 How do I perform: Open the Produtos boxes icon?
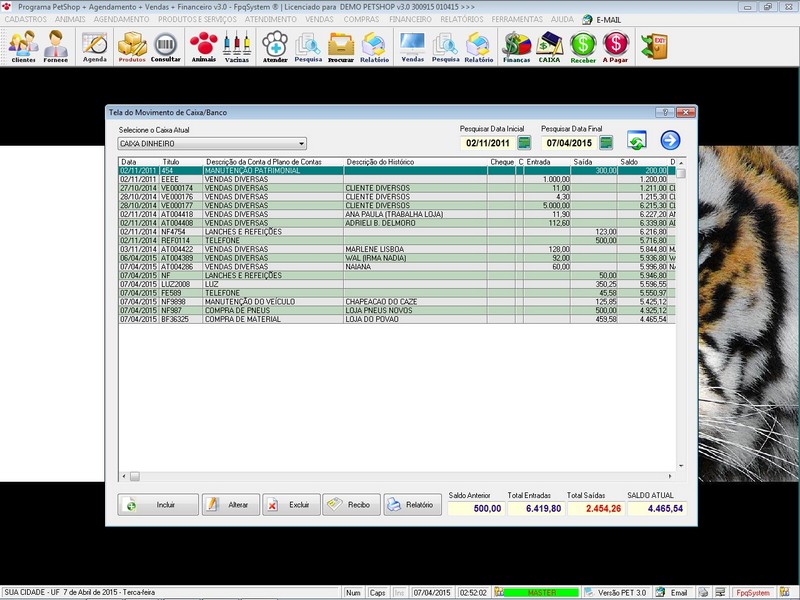pyautogui.click(x=132, y=46)
